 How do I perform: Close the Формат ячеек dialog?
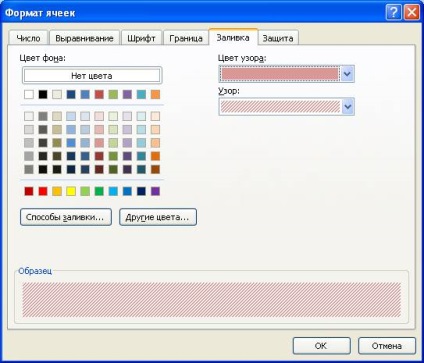coord(412,13)
